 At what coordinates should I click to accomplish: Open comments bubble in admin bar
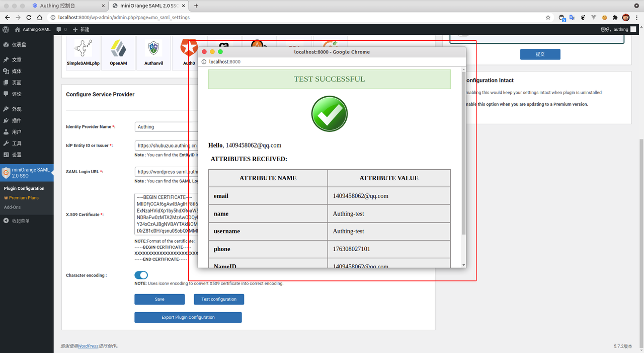pyautogui.click(x=62, y=29)
